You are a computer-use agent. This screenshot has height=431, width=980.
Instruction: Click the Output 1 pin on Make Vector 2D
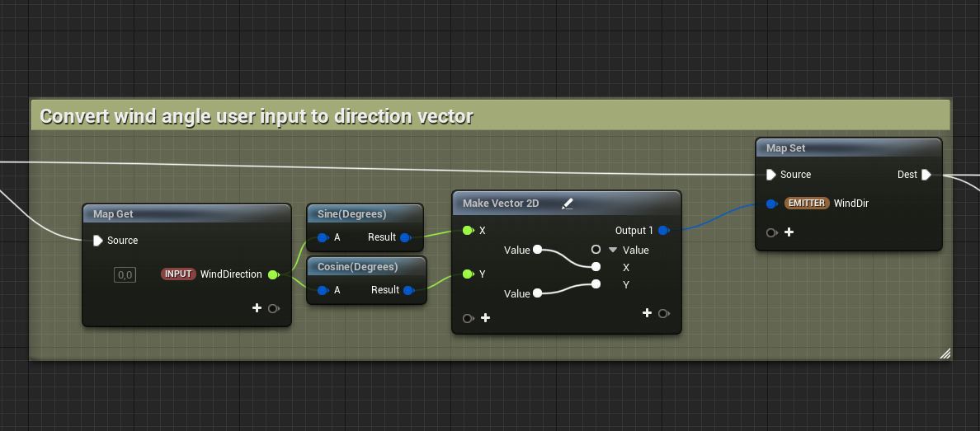click(x=663, y=231)
